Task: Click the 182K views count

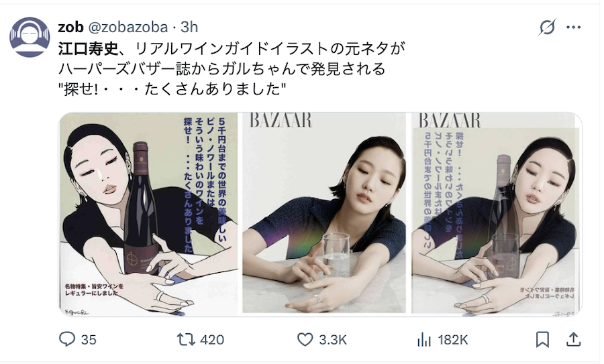Action: pos(452,340)
